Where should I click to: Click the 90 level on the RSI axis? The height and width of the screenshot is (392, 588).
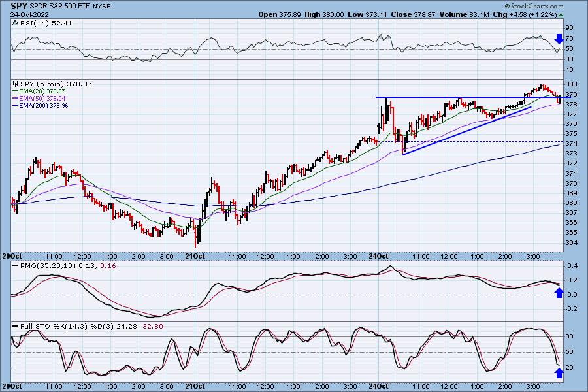569,27
